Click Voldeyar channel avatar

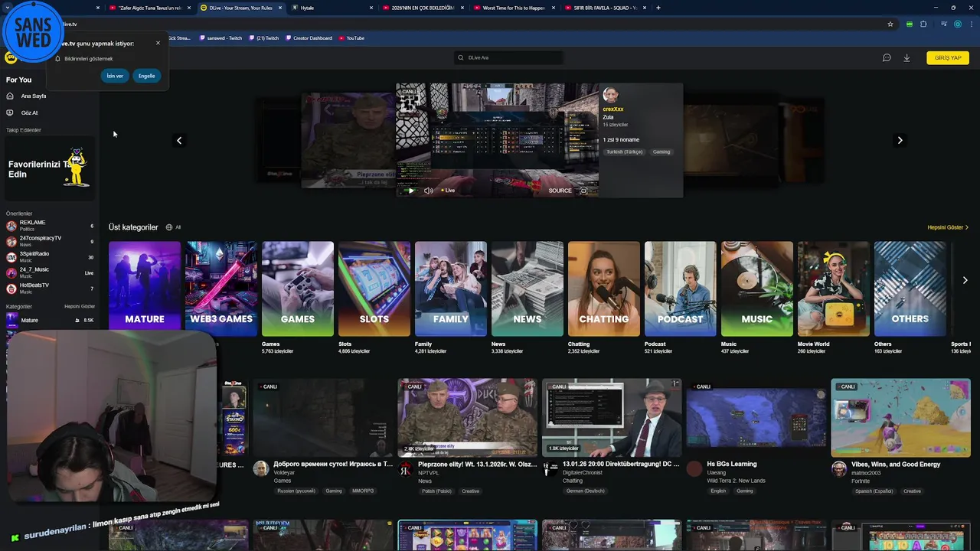pyautogui.click(x=261, y=468)
